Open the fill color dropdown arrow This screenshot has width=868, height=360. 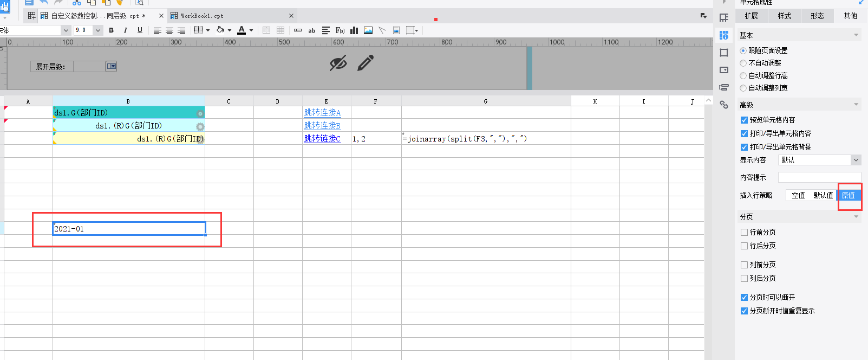[x=230, y=30]
